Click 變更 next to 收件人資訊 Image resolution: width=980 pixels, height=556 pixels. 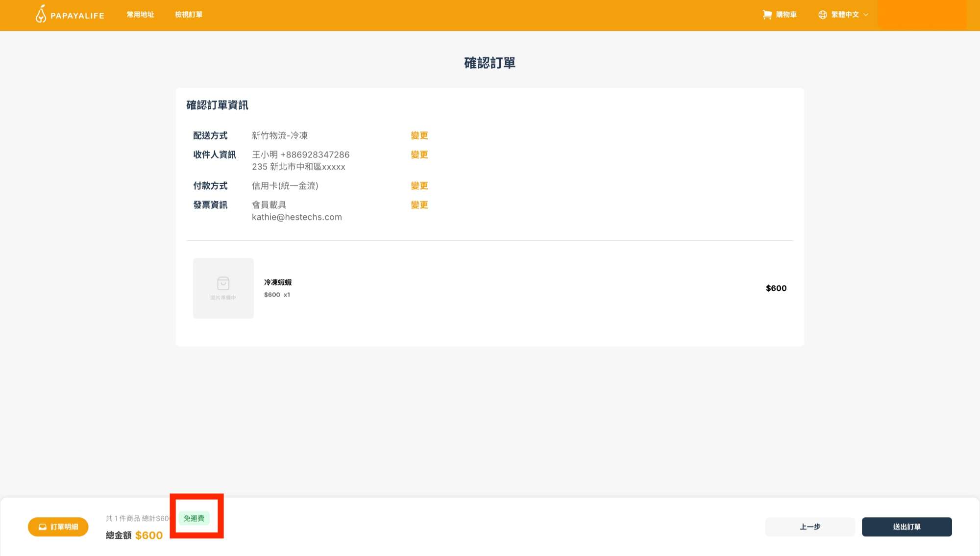(x=419, y=154)
